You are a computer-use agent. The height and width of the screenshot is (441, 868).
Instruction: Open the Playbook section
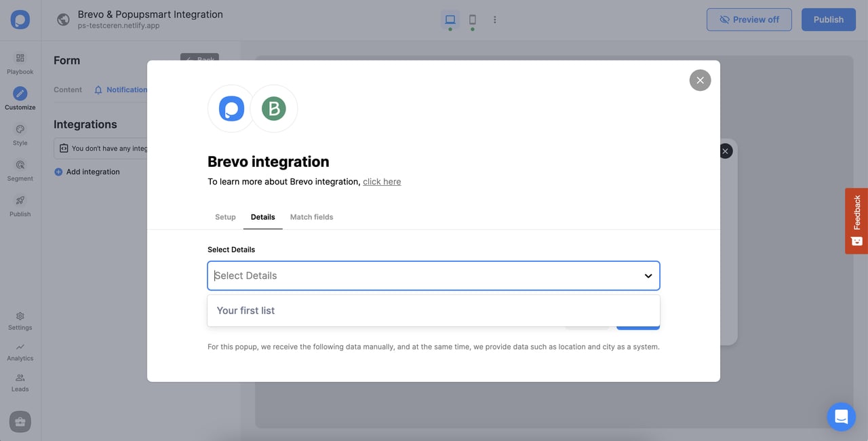(20, 64)
